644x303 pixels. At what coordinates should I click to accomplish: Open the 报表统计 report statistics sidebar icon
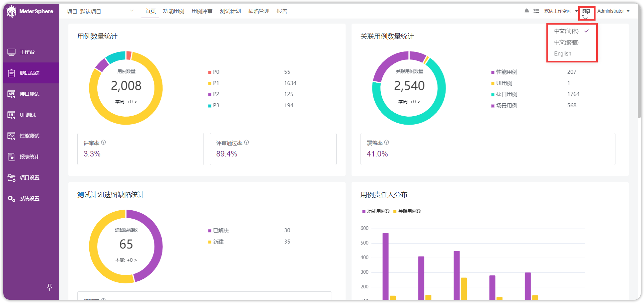[x=12, y=157]
